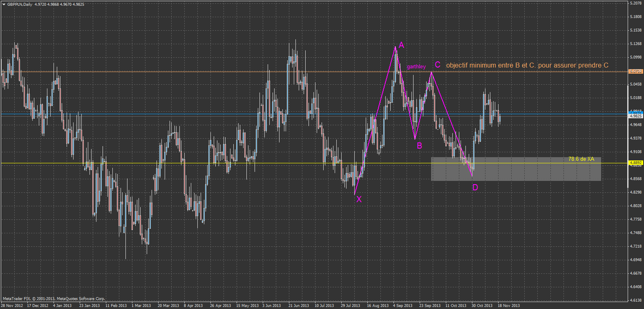
Task: Click the 29 Jul 2013 date label
Action: 351,306
